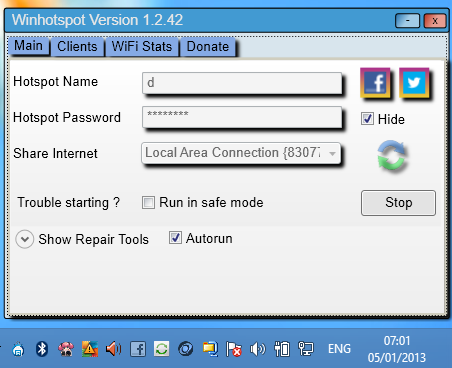
Task: Open the Facebook icon in system tray
Action: (138, 349)
